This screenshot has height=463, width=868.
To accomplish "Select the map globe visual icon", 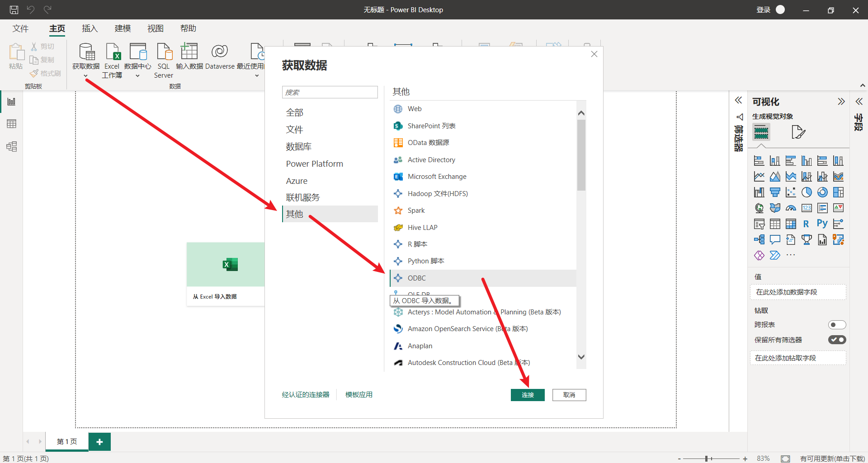I will coord(759,208).
